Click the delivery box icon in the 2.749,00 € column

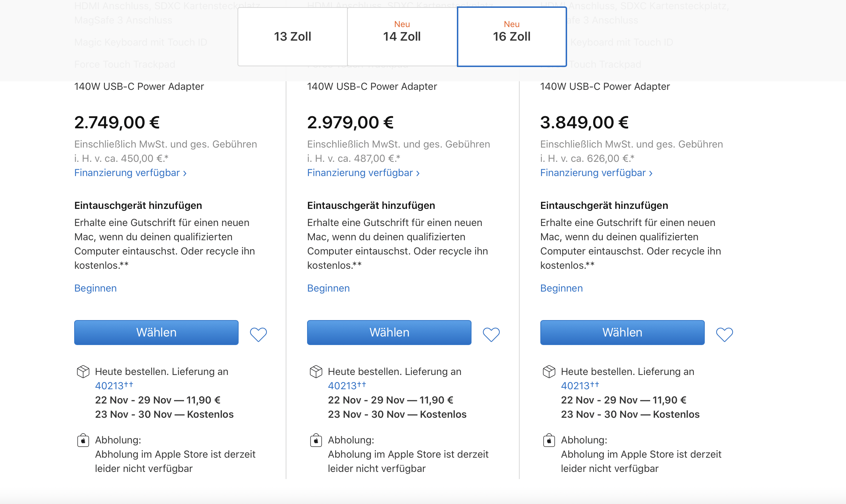pyautogui.click(x=83, y=371)
